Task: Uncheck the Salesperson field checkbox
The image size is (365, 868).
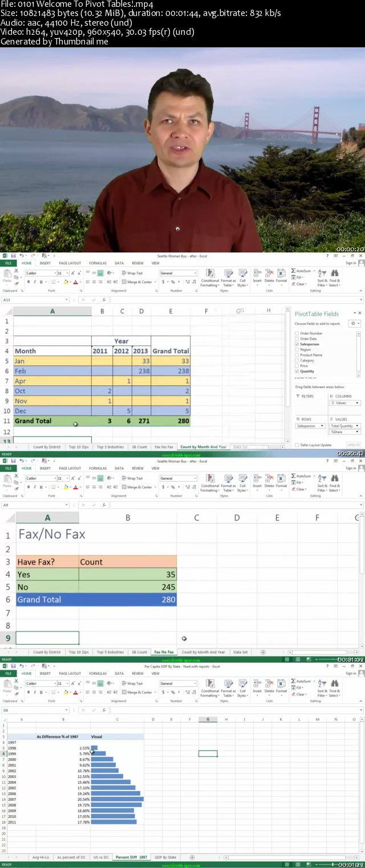Action: [x=297, y=344]
